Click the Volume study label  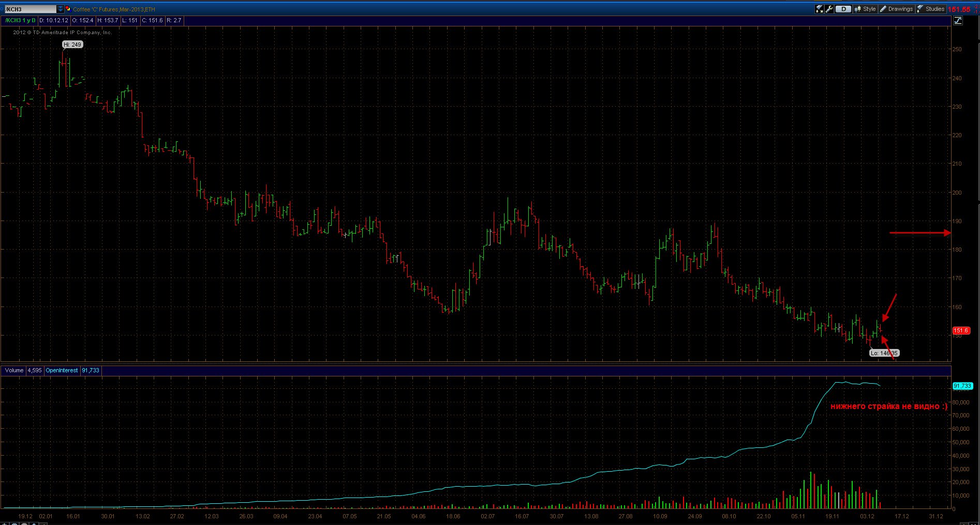(14, 370)
